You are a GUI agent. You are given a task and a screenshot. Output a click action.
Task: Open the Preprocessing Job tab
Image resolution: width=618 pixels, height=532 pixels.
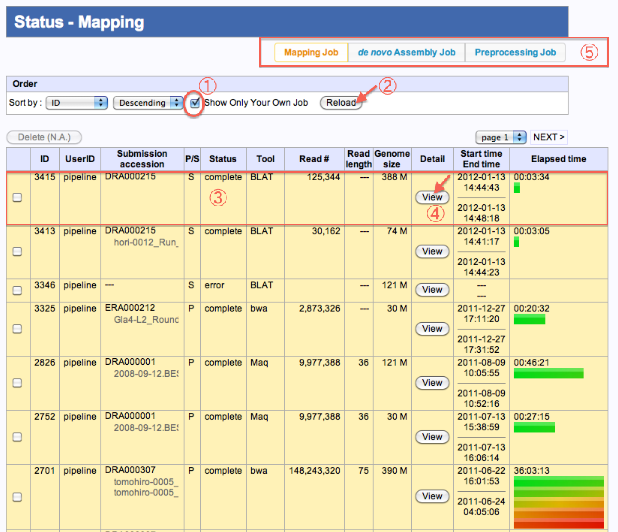513,52
